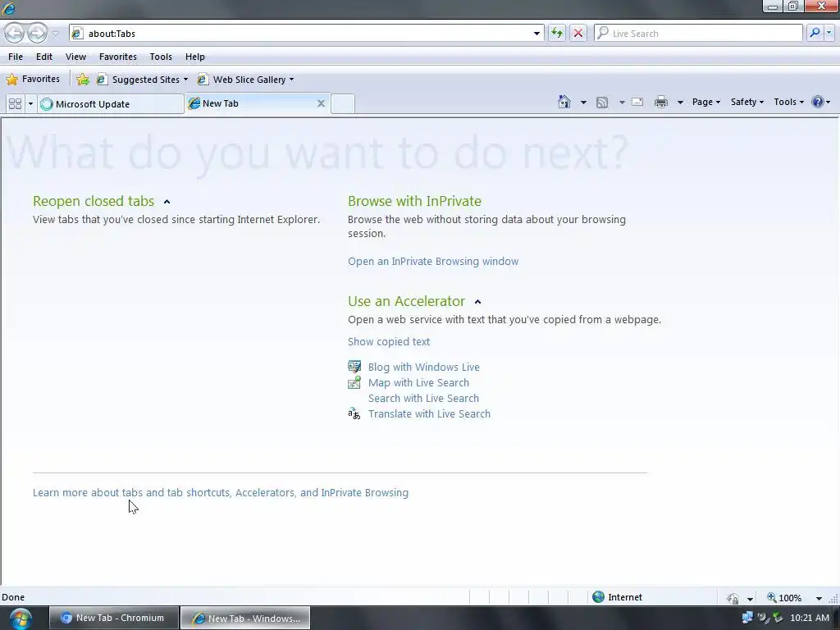Close the New Tab tab
The width and height of the screenshot is (840, 630).
321,103
